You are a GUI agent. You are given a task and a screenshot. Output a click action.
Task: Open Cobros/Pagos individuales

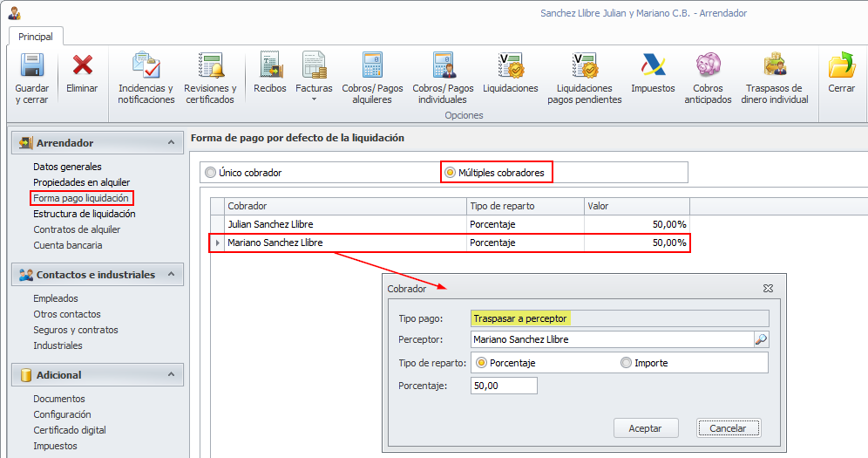443,79
